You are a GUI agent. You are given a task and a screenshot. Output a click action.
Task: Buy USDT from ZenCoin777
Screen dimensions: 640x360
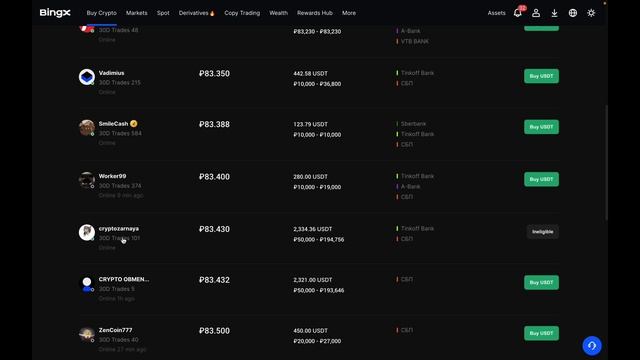pyautogui.click(x=541, y=333)
